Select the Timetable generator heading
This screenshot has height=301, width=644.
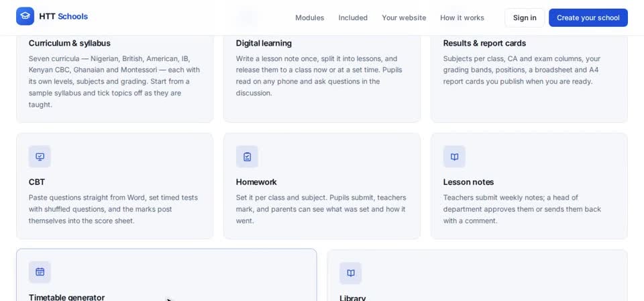coord(66,297)
